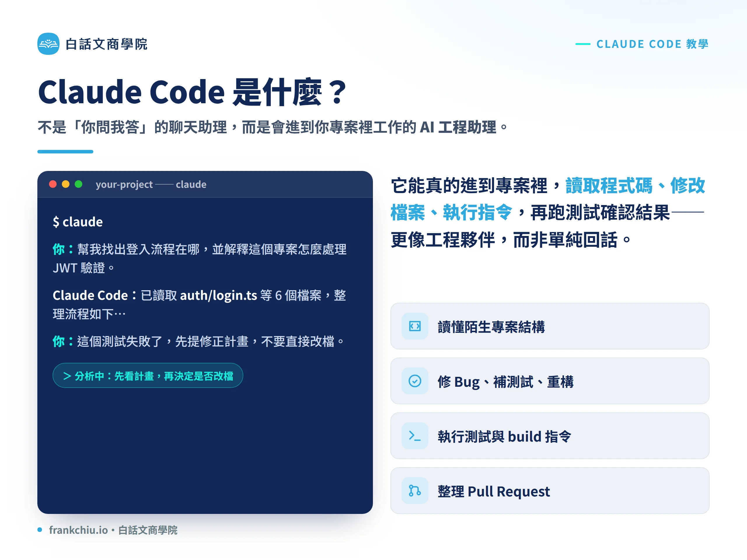This screenshot has height=560, width=747.
Task: Select the 執行測試與 build 指令 card
Action: coord(550,436)
